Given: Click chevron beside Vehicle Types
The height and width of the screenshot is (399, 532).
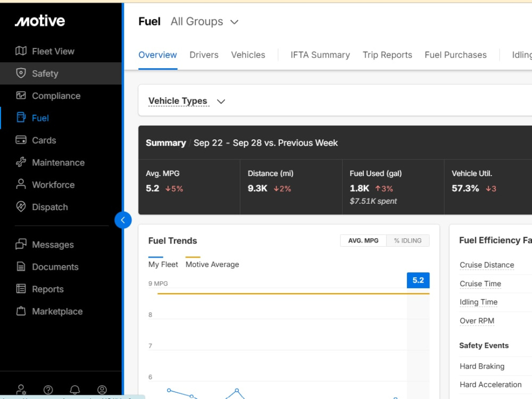Looking at the screenshot, I should (221, 102).
